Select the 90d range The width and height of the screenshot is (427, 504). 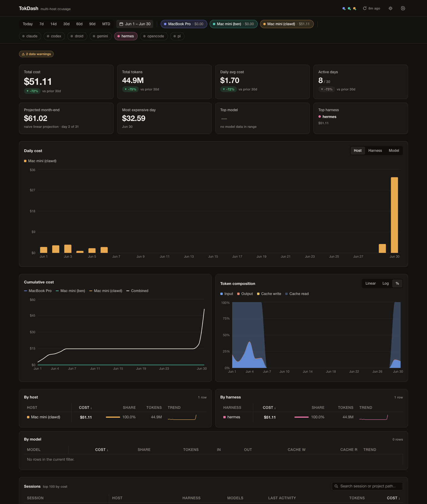pyautogui.click(x=92, y=24)
